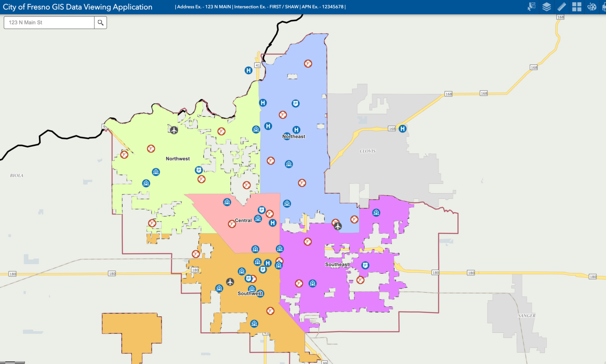Select the measurement ruler tool

click(561, 7)
